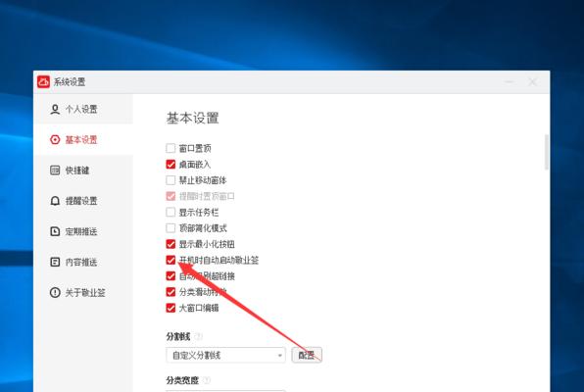Click the 快捷键 keyboard icon
This screenshot has width=584, height=392.
[55, 171]
